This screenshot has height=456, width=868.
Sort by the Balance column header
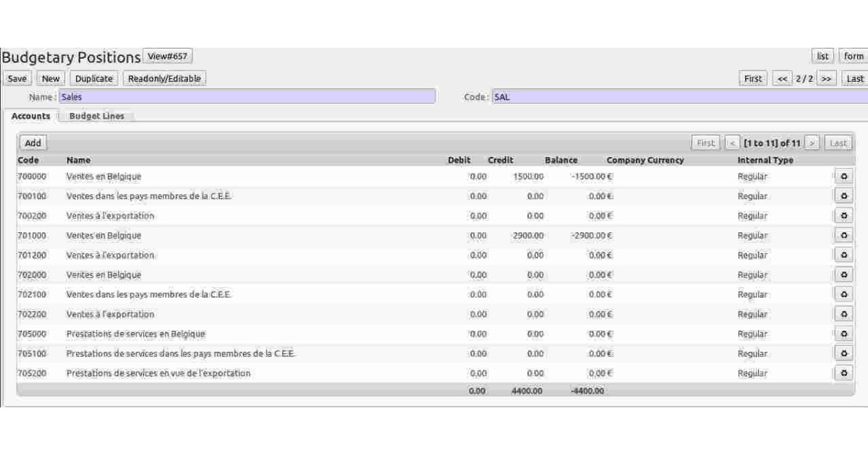[x=561, y=160]
